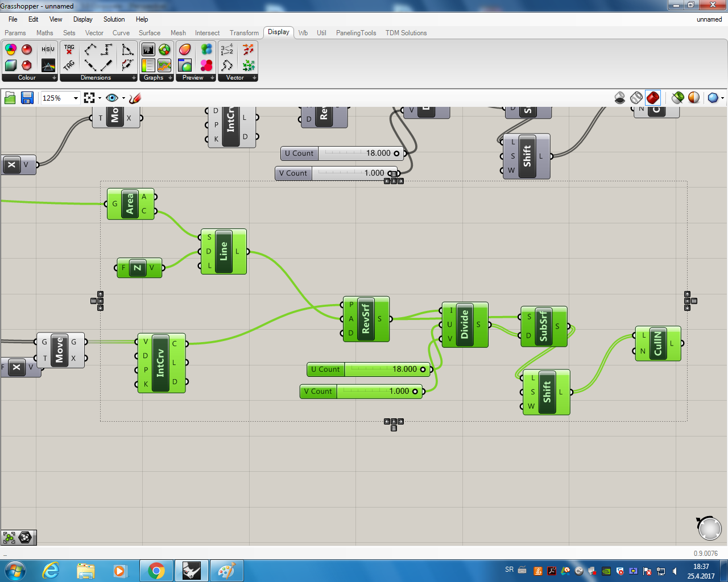Switch to wireframe preview mode

636,98
